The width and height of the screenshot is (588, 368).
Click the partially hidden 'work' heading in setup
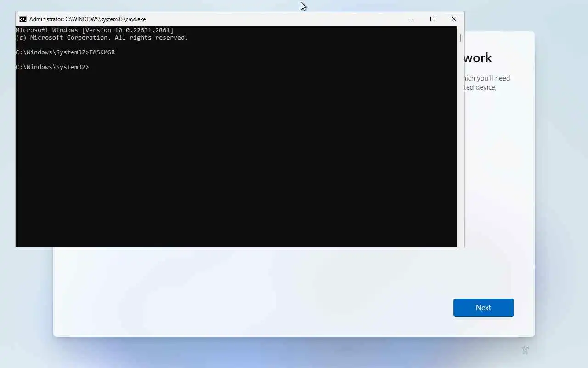[478, 58]
